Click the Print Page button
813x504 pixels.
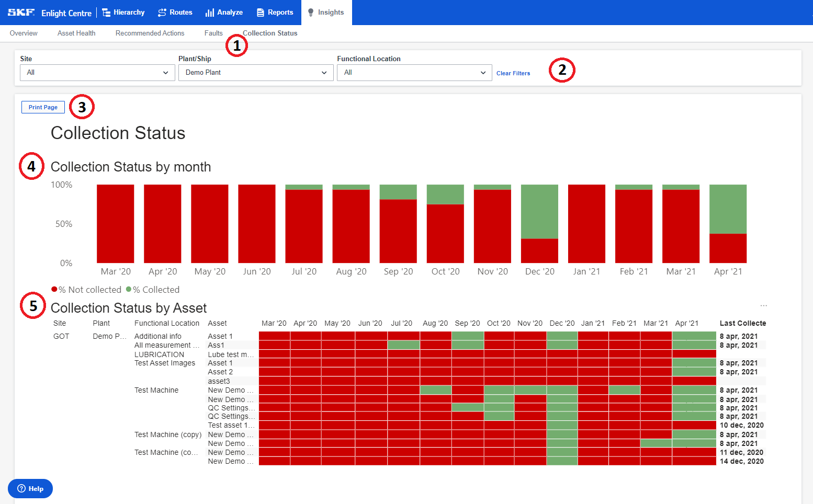tap(43, 107)
